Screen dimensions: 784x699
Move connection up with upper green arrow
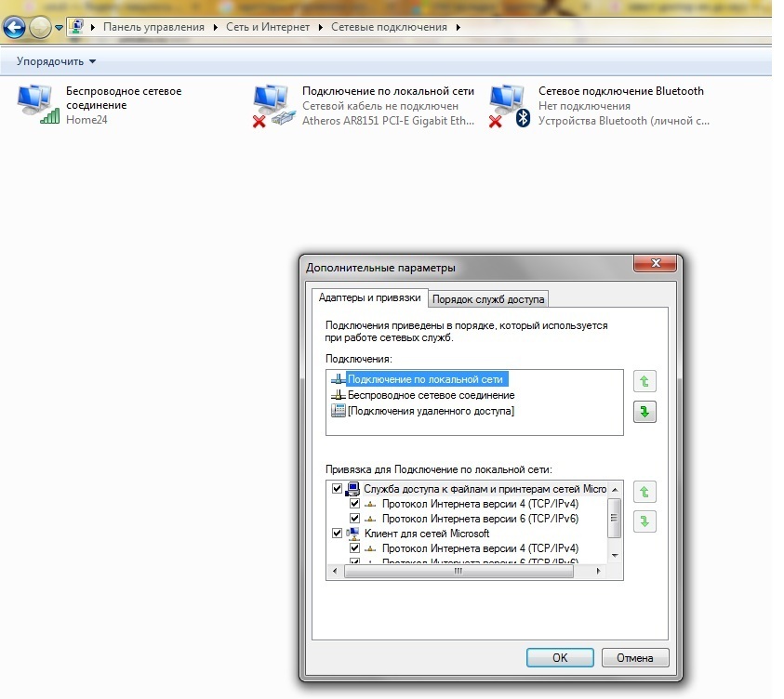[x=644, y=381]
